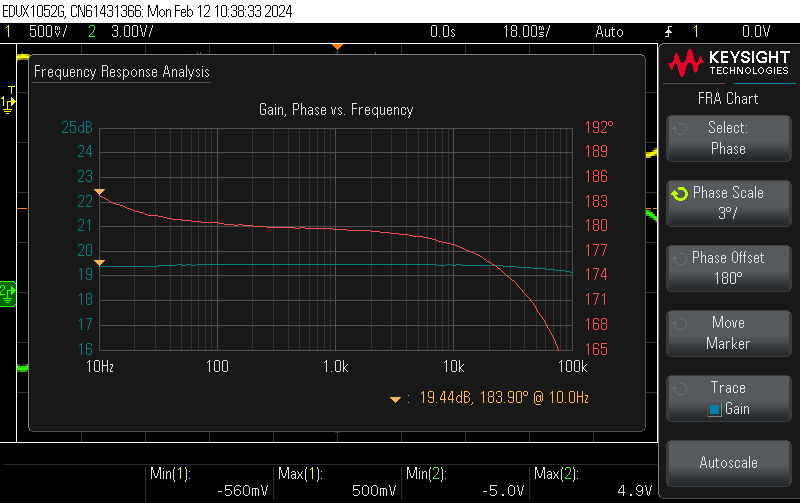Image resolution: width=800 pixels, height=503 pixels.
Task: Click the Min(1) -560mV measurement
Action: coord(209,483)
